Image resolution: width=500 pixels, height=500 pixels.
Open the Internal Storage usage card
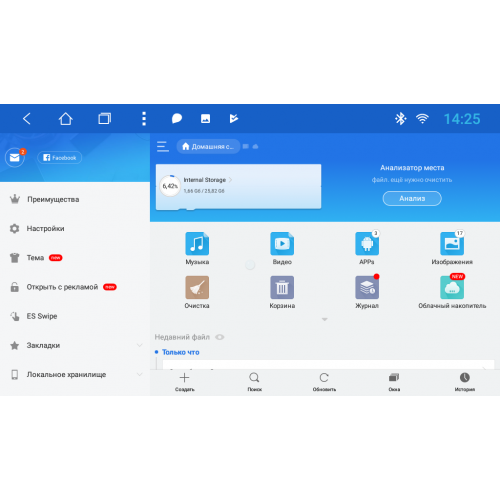click(238, 186)
